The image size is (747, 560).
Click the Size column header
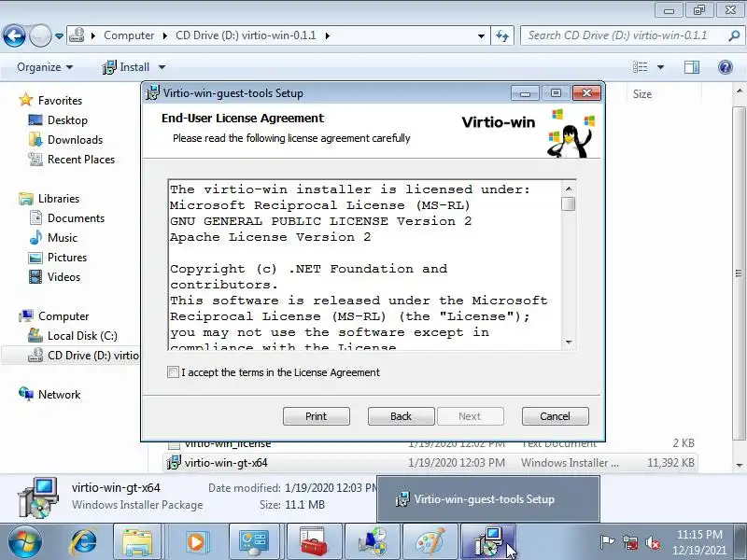click(x=642, y=94)
